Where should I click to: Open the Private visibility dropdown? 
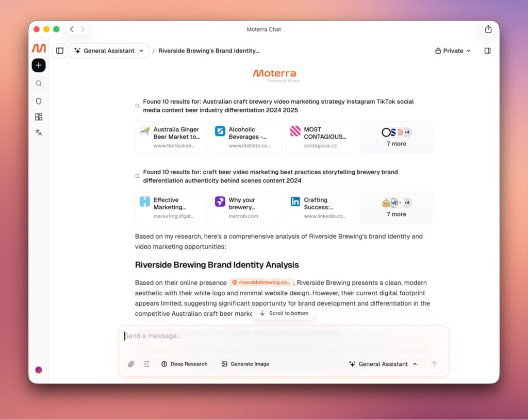453,51
